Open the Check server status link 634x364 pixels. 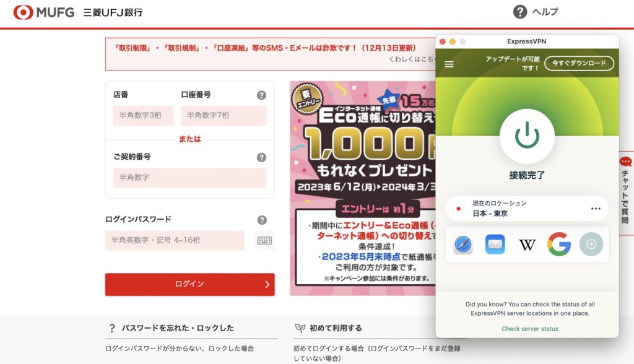tap(530, 329)
